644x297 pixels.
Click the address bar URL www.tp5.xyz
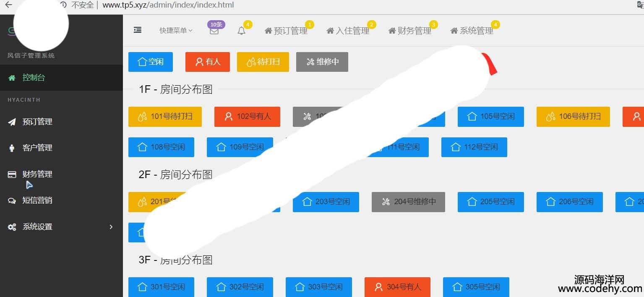tap(168, 5)
